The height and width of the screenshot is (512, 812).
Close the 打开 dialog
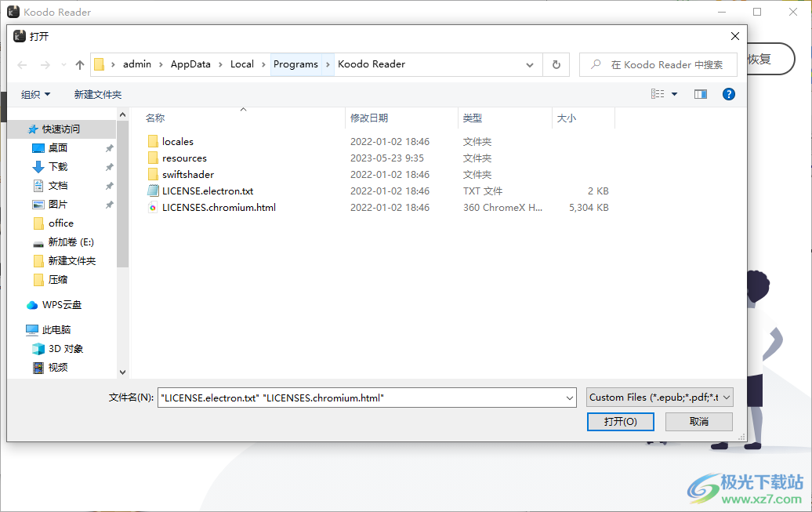(735, 36)
